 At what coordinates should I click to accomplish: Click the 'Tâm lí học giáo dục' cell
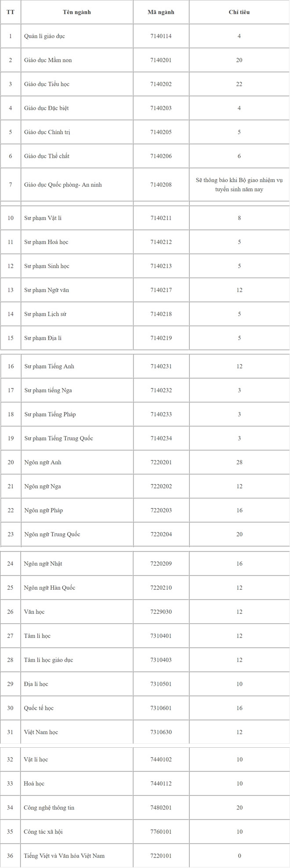click(x=77, y=660)
